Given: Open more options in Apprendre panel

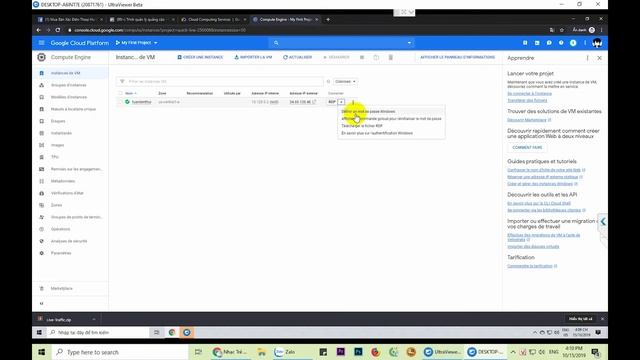Looking at the screenshot, I should 588,58.
